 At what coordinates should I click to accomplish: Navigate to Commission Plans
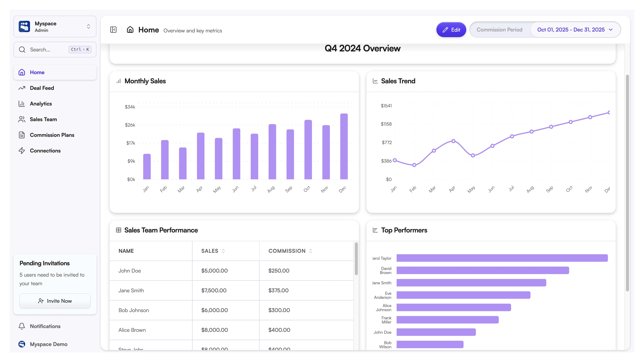click(x=52, y=135)
